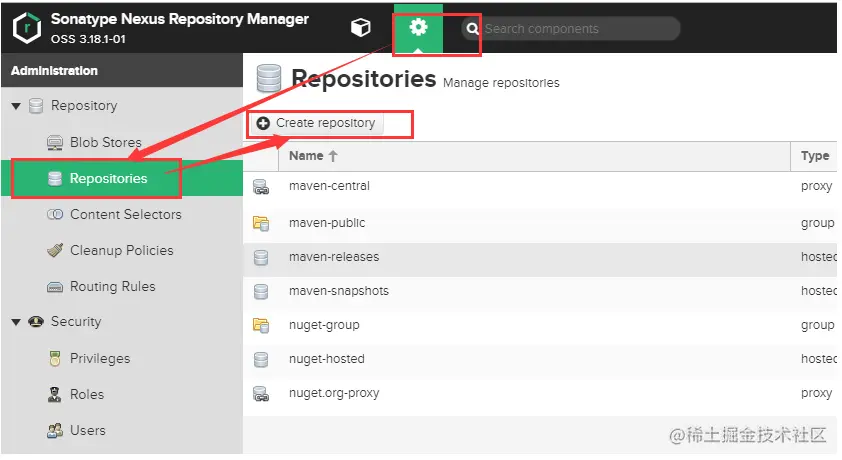Sort by the Type column header
Image resolution: width=842 pixels, height=460 pixels.
coord(815,156)
